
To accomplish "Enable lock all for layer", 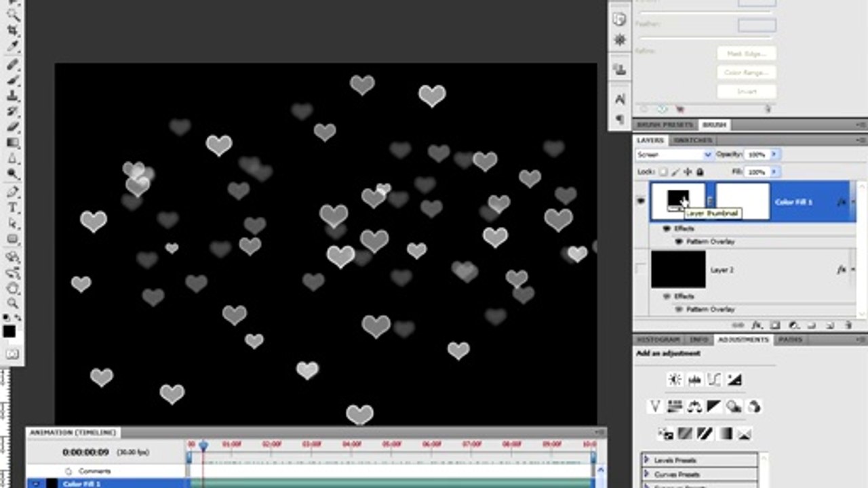I will (x=700, y=172).
